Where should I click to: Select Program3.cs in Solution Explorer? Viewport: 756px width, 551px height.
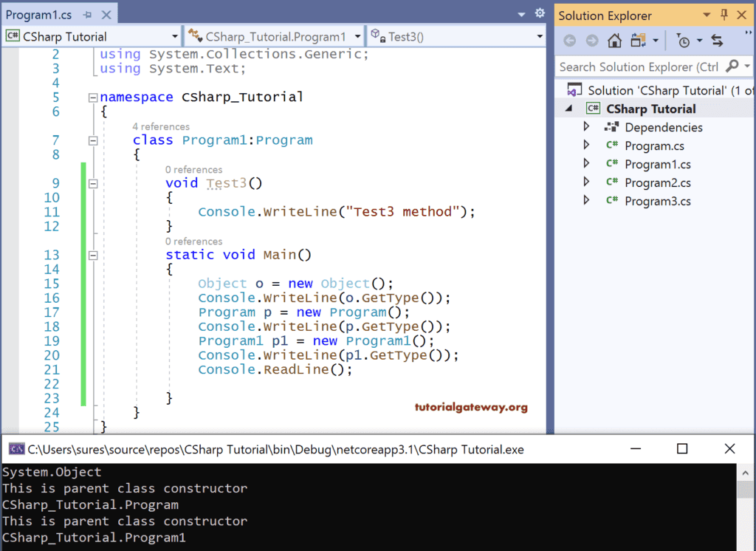point(657,201)
